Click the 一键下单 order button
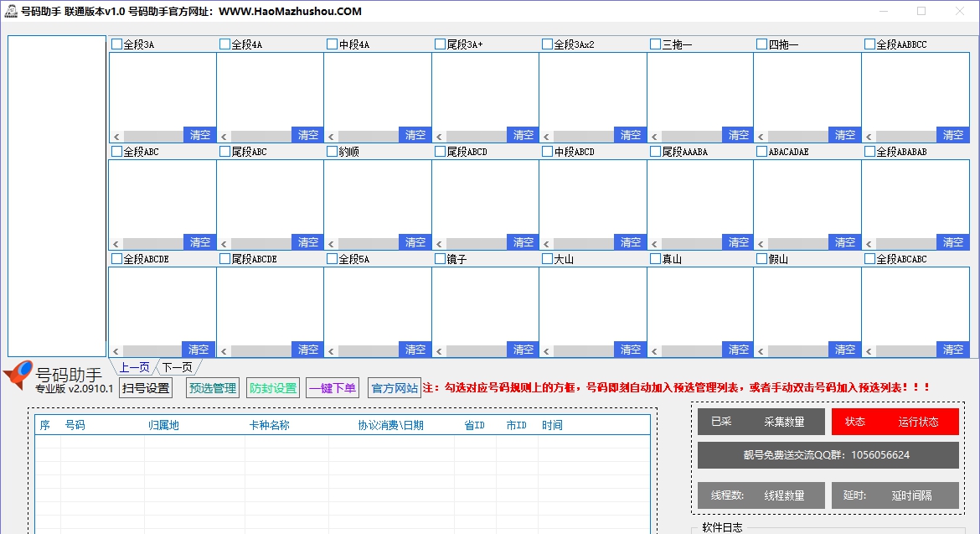 pos(333,388)
